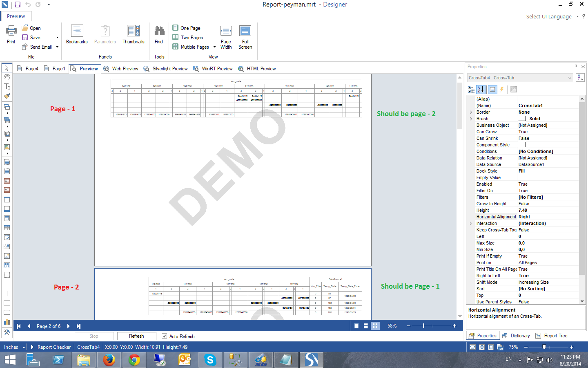Open the Dictionary panel tab

pos(516,336)
